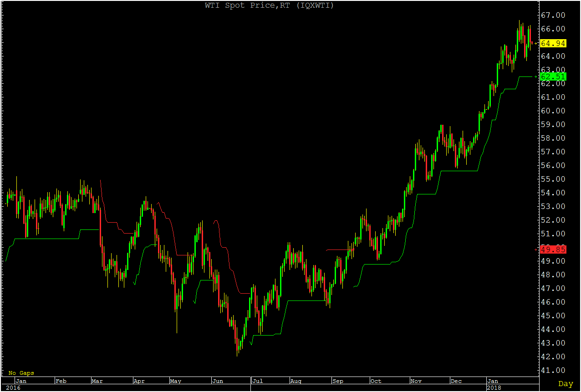The height and width of the screenshot is (392, 581).
Task: Select the Mar label on time axis
Action: 97,381
